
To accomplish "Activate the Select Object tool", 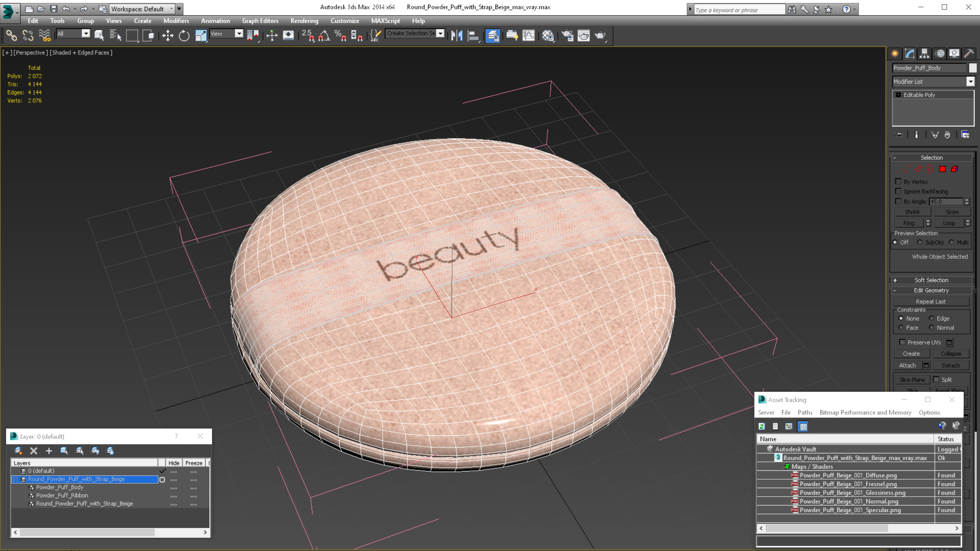I will click(x=99, y=36).
